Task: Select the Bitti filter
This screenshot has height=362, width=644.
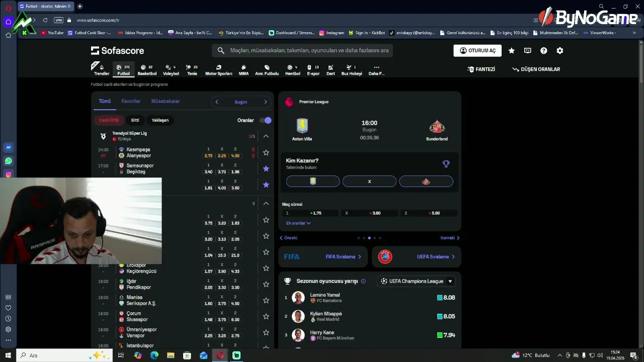Action: pyautogui.click(x=135, y=120)
